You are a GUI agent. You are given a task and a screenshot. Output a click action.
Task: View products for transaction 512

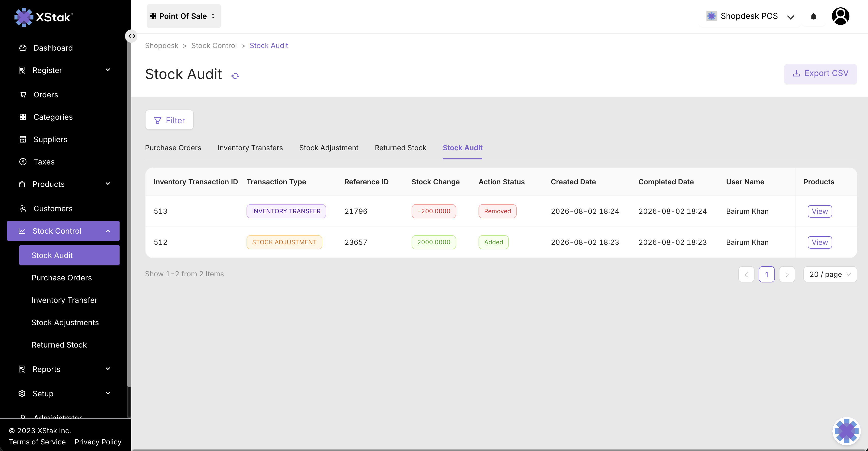(819, 242)
